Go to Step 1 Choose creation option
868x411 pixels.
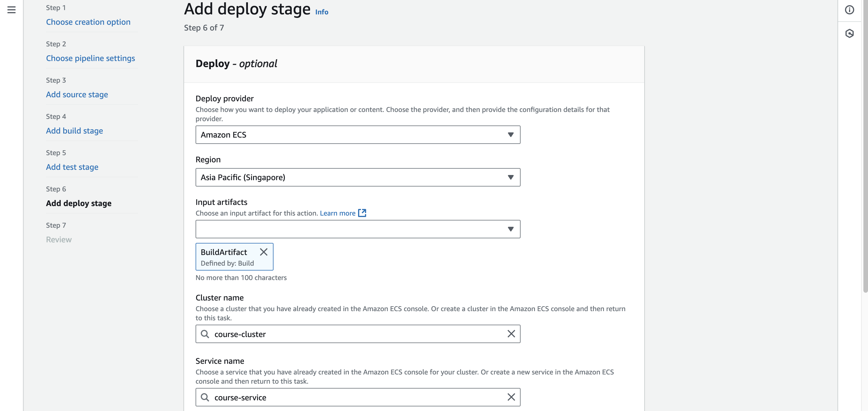(x=88, y=22)
